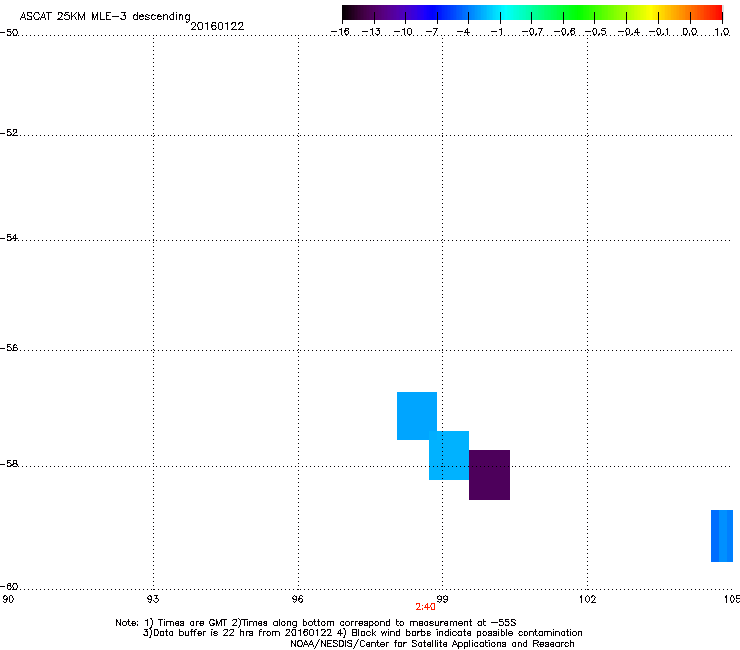Click the note line about the 22 hrs data buffer
The height and width of the screenshot is (650, 740).
click(x=362, y=633)
